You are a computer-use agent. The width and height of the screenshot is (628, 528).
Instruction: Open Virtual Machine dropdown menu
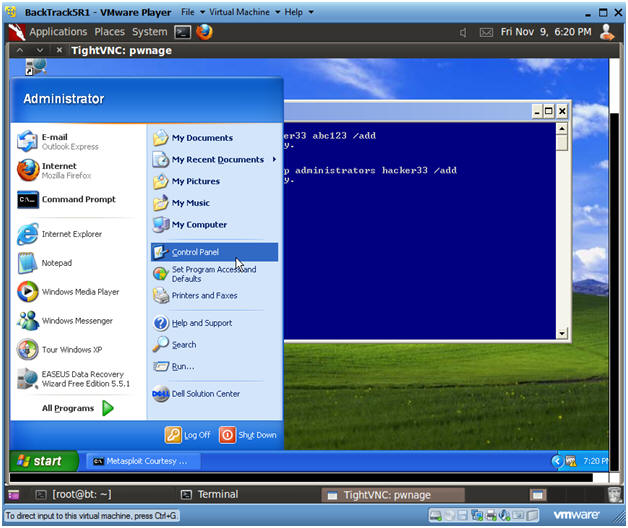[244, 12]
